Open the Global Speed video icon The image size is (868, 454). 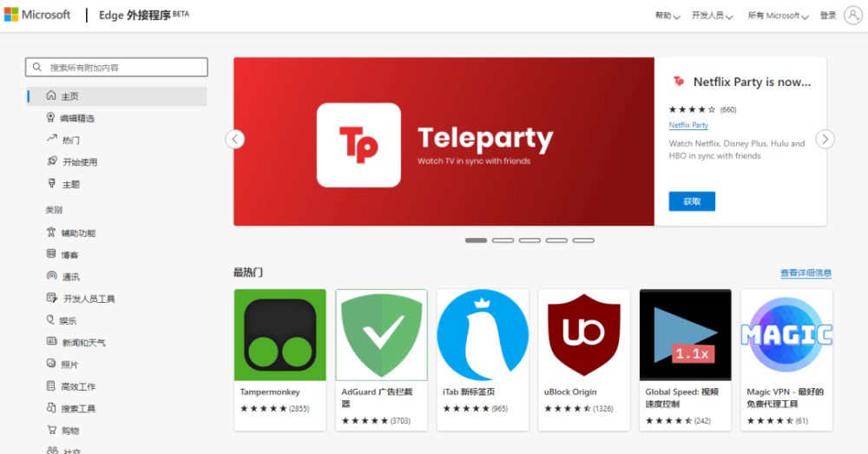(x=686, y=334)
